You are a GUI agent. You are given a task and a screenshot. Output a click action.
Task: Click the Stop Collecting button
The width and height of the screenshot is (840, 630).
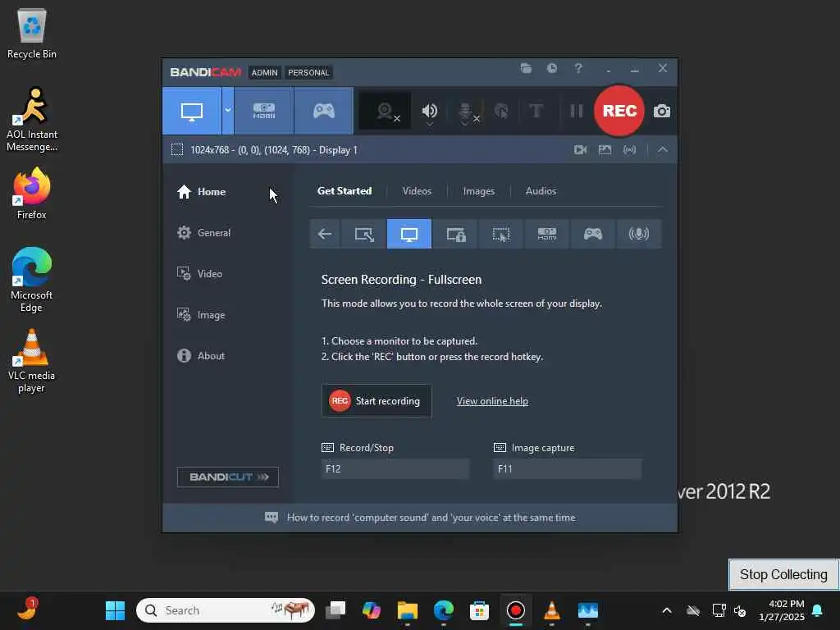point(783,575)
